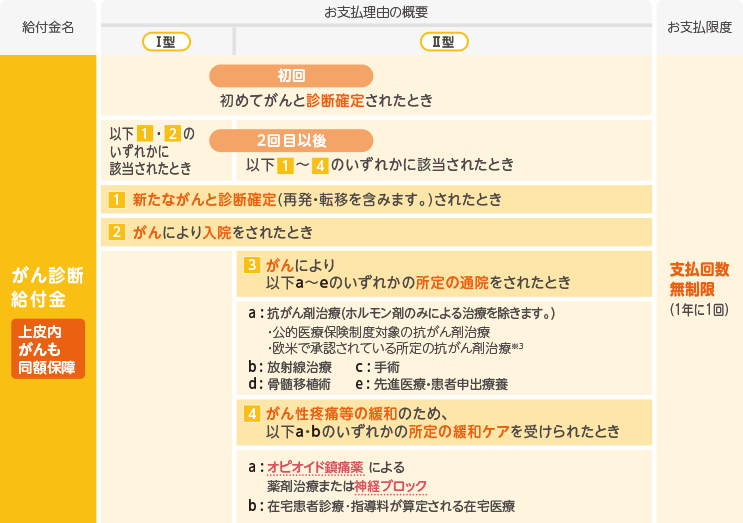
Task: Select the 2回目以後 pill label
Action: (x=290, y=141)
